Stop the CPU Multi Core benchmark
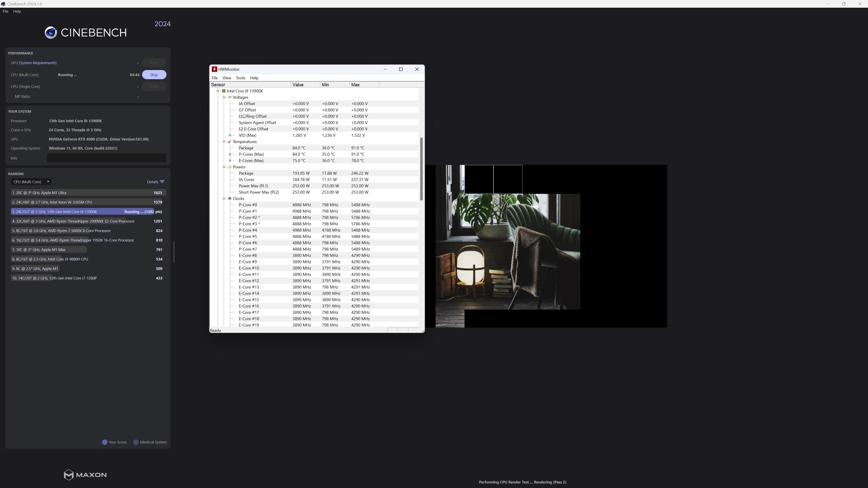Screen dimensions: 868x488 [x=154, y=75]
